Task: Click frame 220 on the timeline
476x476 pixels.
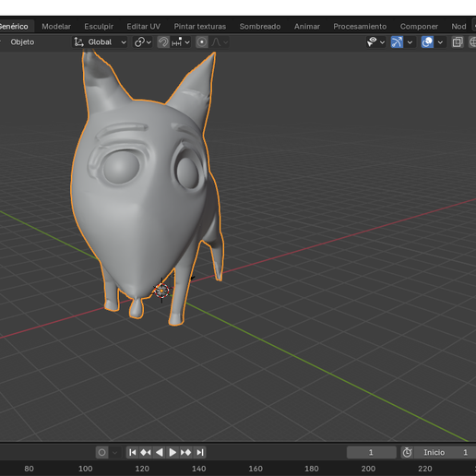Action: (x=425, y=469)
